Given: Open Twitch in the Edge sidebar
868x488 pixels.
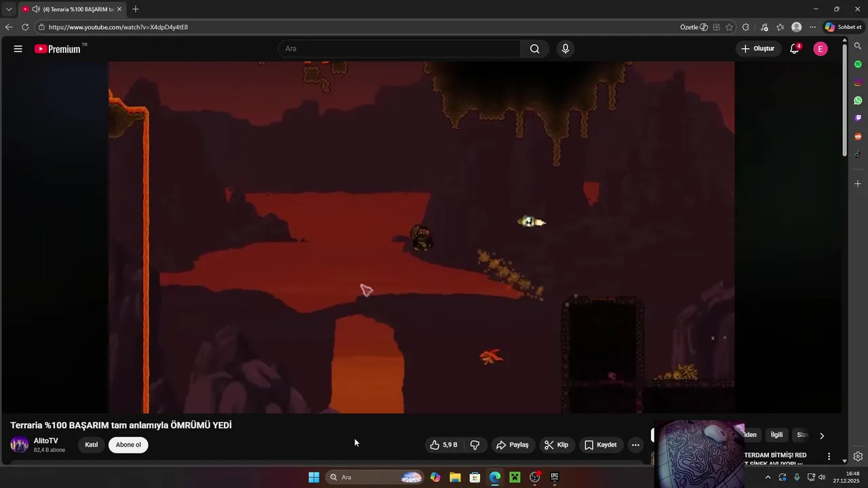Looking at the screenshot, I should (x=858, y=118).
